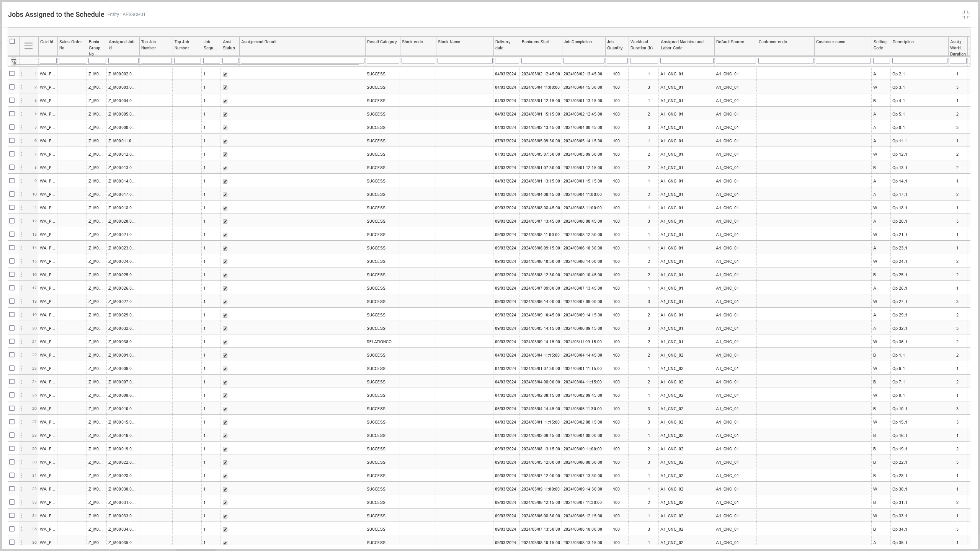Open row 5 three-dot actions menu

[x=21, y=127]
